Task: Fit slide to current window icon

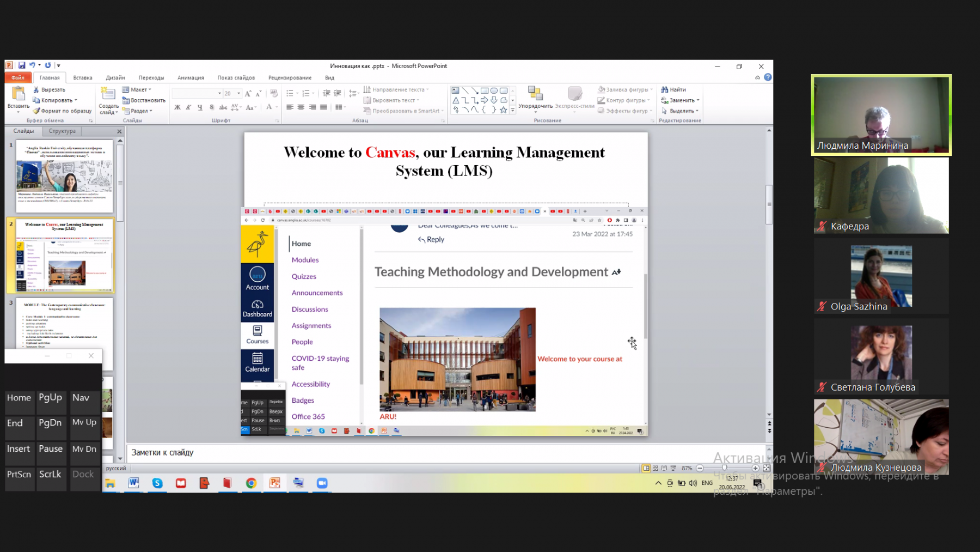Action: [x=767, y=468]
